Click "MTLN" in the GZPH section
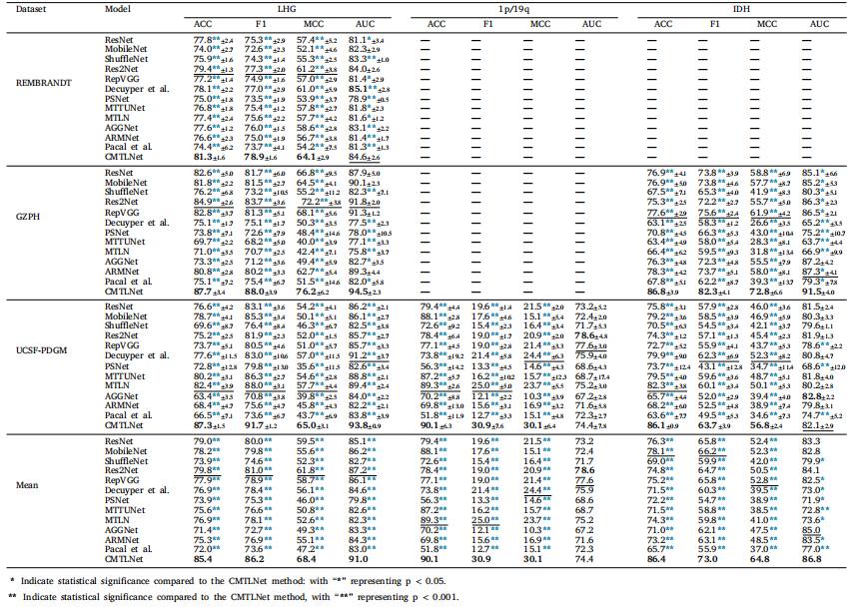The height and width of the screenshot is (611, 868). [117, 252]
